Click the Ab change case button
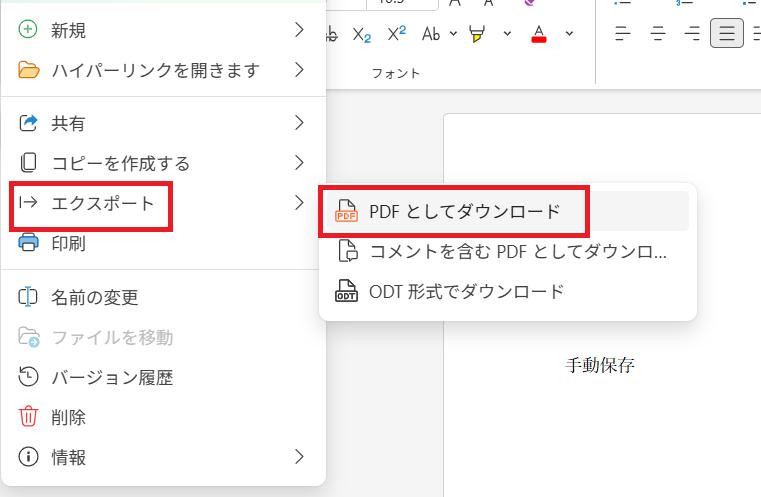The height and width of the screenshot is (497, 761). [431, 34]
